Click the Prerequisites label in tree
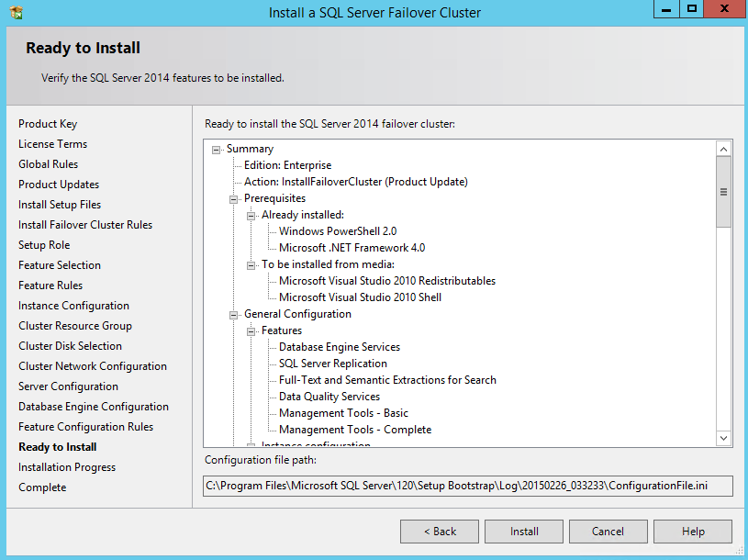This screenshot has width=748, height=560. (x=274, y=198)
